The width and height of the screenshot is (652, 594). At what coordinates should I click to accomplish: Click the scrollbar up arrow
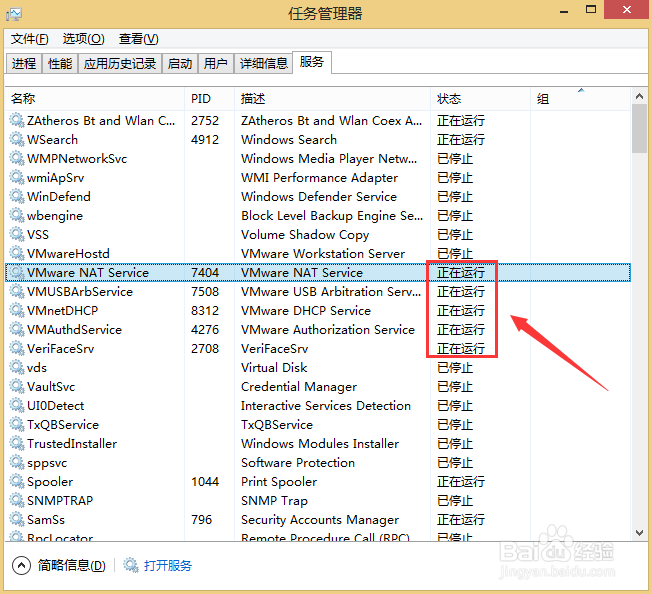click(640, 96)
